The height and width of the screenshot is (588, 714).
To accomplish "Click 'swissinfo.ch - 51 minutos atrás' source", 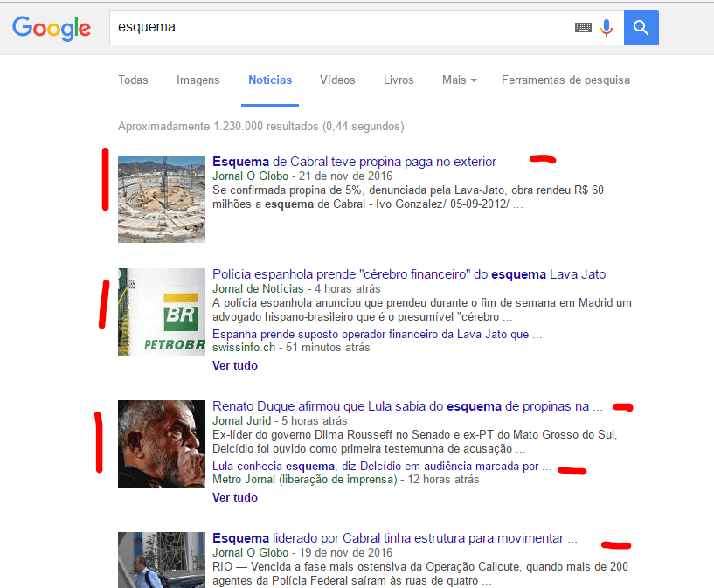I will click(291, 348).
